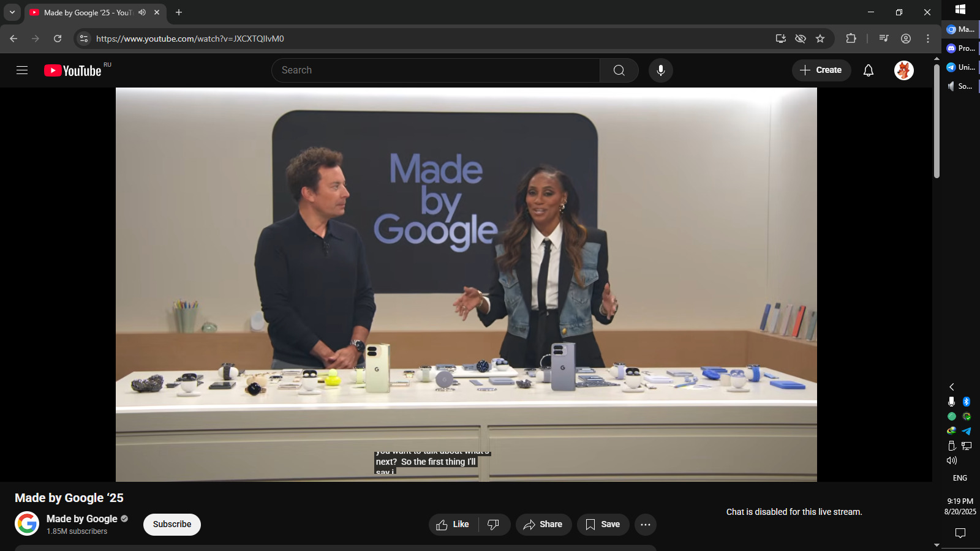Screen dimensions: 980x551
Task: Switch to the Made by Google '25 tab
Action: point(88,12)
